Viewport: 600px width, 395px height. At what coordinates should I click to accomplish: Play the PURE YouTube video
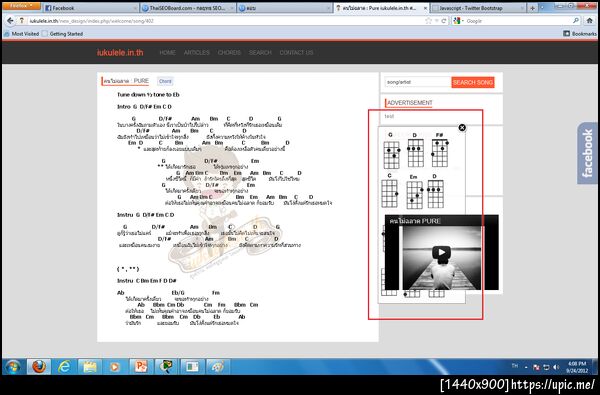pyautogui.click(x=442, y=252)
